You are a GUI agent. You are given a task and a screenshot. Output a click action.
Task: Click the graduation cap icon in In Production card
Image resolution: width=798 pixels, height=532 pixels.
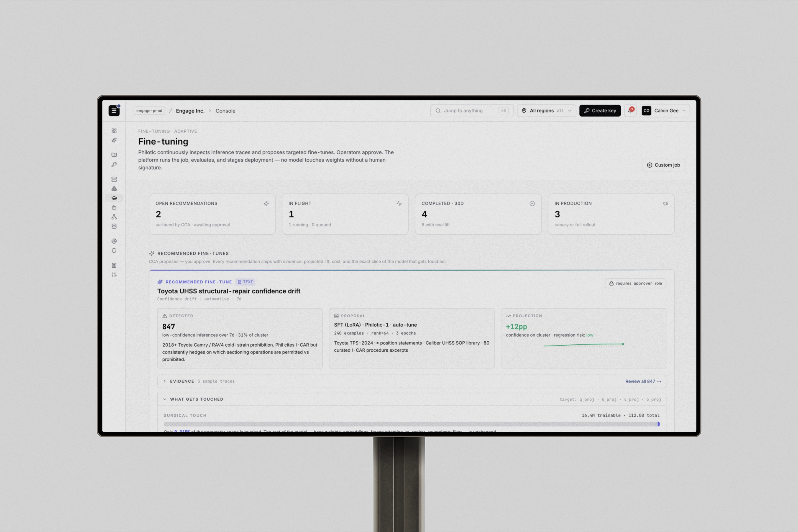click(665, 204)
